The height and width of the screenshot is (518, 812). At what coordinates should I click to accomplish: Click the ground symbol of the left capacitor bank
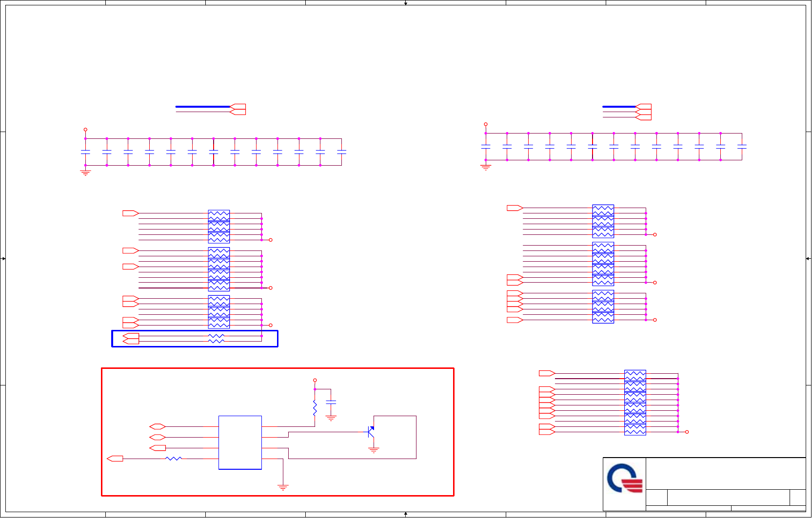point(85,173)
